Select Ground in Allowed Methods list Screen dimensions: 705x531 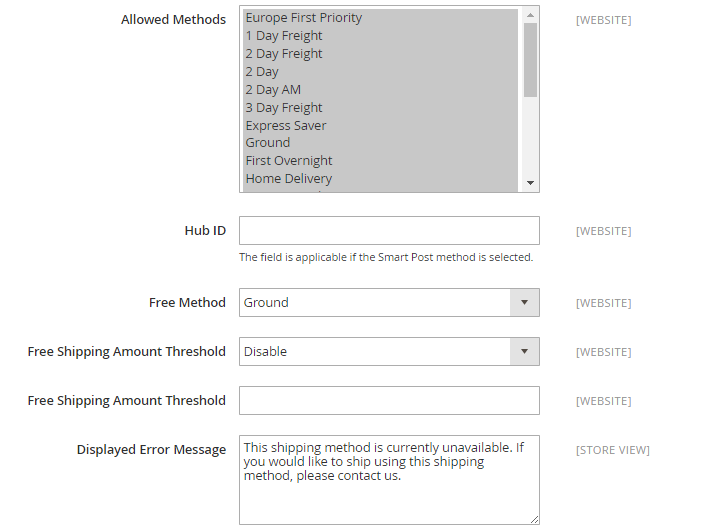click(x=380, y=143)
